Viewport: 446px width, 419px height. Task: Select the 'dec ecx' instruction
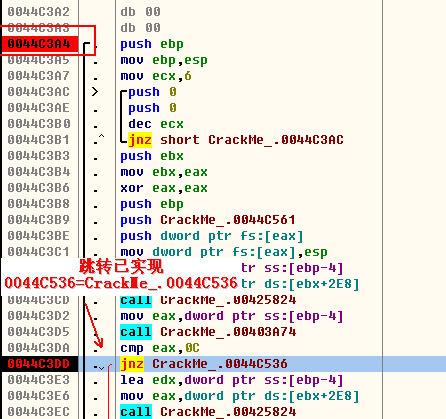pyautogui.click(x=156, y=124)
